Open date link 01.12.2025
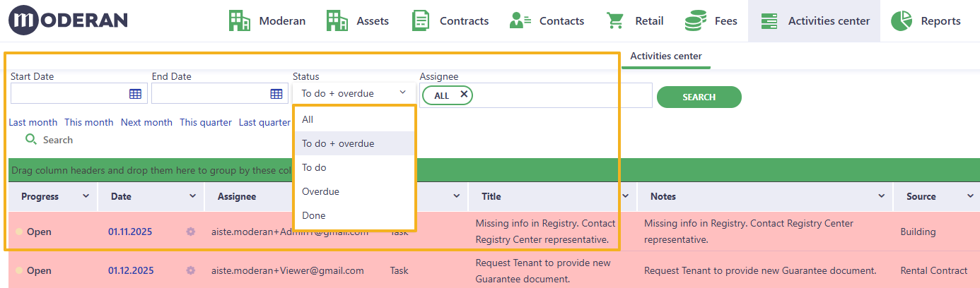 131,270
